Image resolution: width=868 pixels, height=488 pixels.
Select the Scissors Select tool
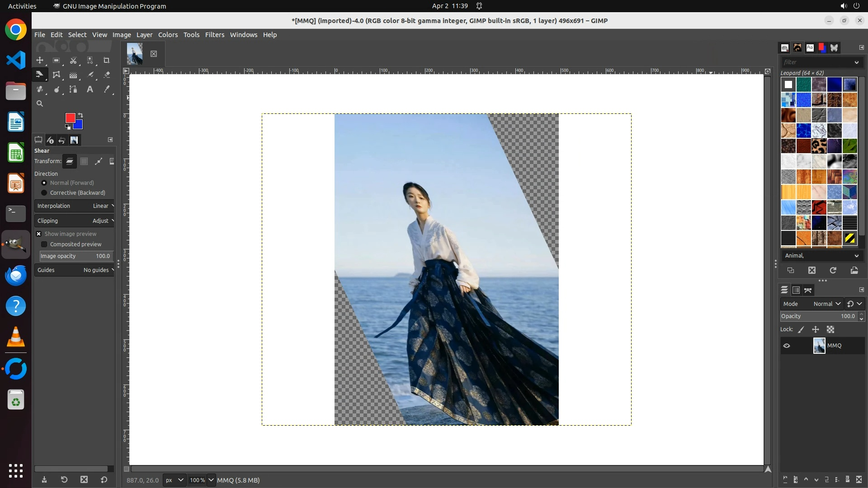73,60
